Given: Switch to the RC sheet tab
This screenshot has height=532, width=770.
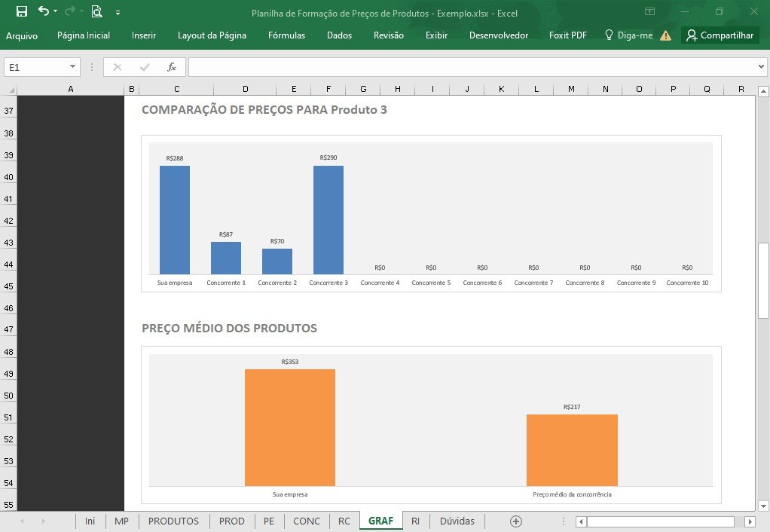Looking at the screenshot, I should point(344,521).
